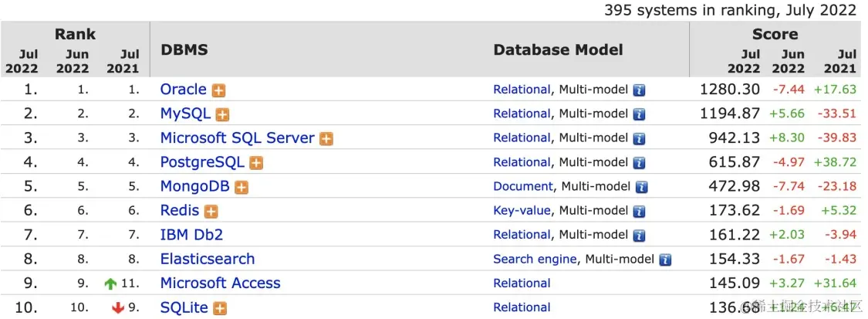Click the Document model link for MongoDB
This screenshot has width=868, height=319.
[522, 186]
